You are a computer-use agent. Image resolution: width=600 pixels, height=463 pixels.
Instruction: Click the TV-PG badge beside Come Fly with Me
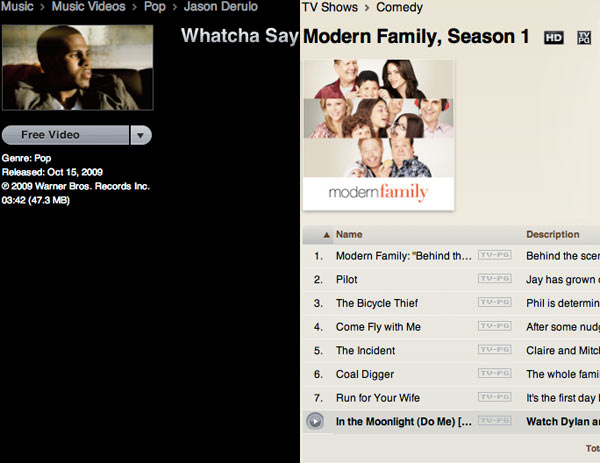pos(495,326)
